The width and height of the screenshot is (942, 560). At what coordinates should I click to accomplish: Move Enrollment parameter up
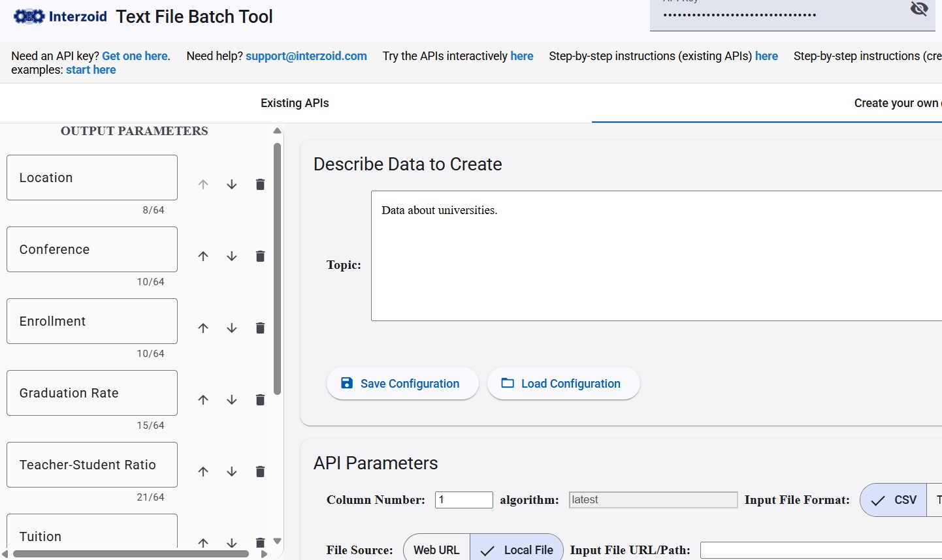pos(203,328)
